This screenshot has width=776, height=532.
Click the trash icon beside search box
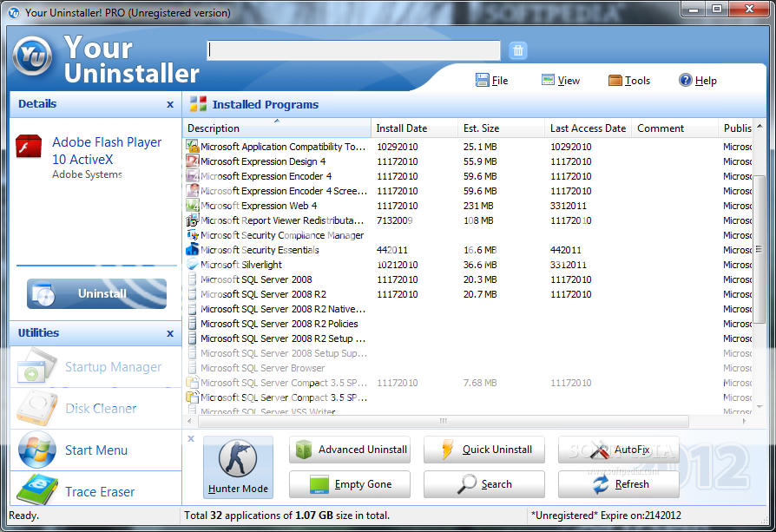coord(517,50)
